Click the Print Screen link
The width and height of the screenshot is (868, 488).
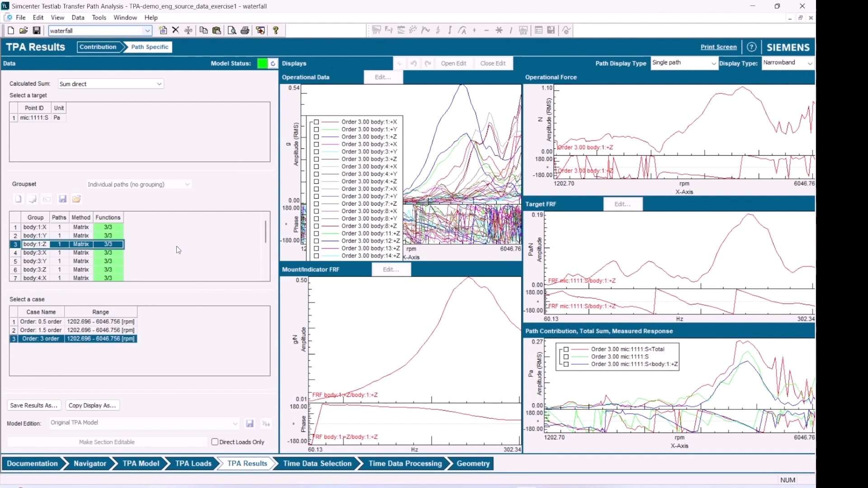(x=718, y=47)
